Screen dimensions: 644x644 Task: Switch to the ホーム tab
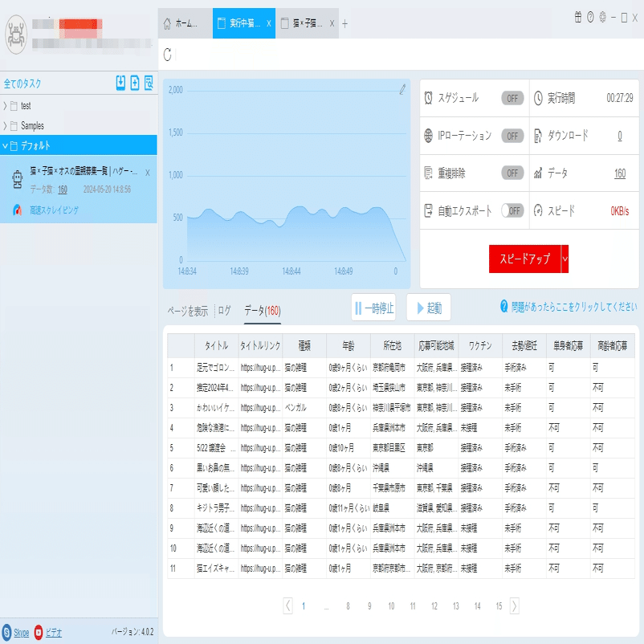coord(185,23)
